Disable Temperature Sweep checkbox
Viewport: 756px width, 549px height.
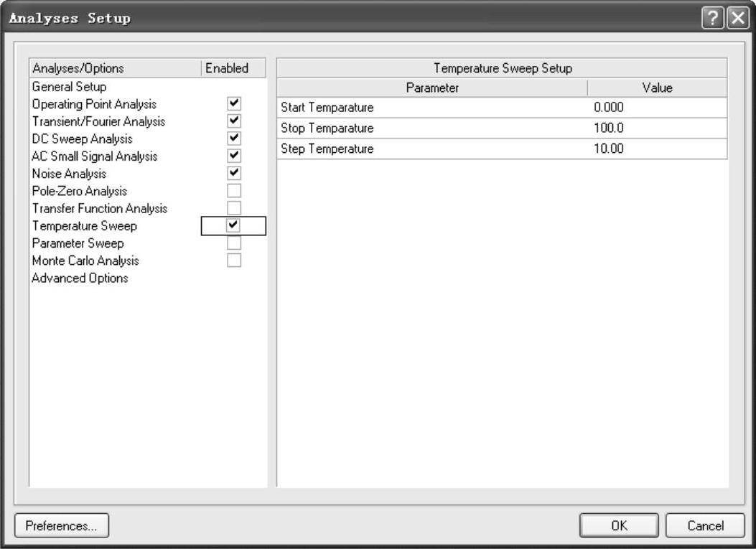[x=233, y=225]
